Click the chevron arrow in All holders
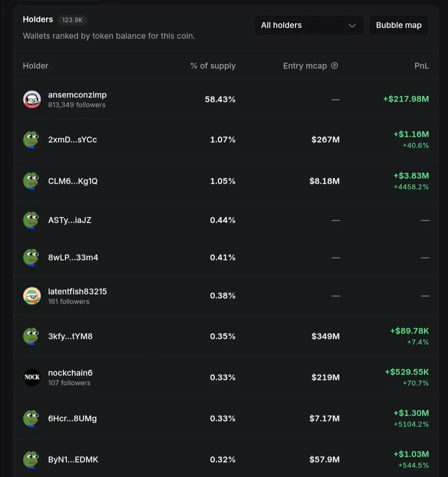 tap(352, 25)
